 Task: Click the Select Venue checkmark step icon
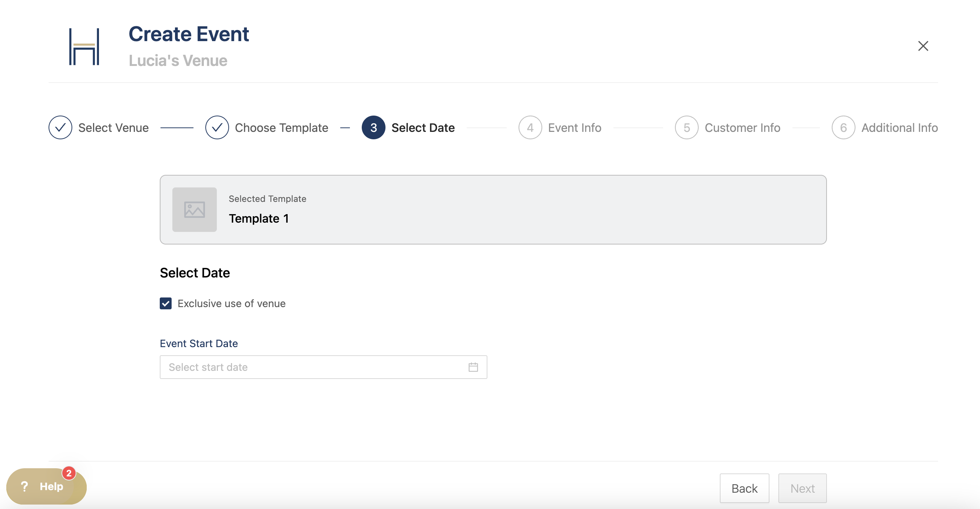(x=60, y=128)
